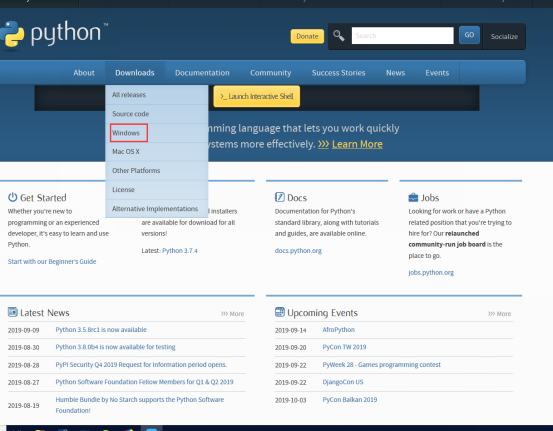Click the Latest News icon
Image resolution: width=553 pixels, height=431 pixels.
(x=13, y=312)
